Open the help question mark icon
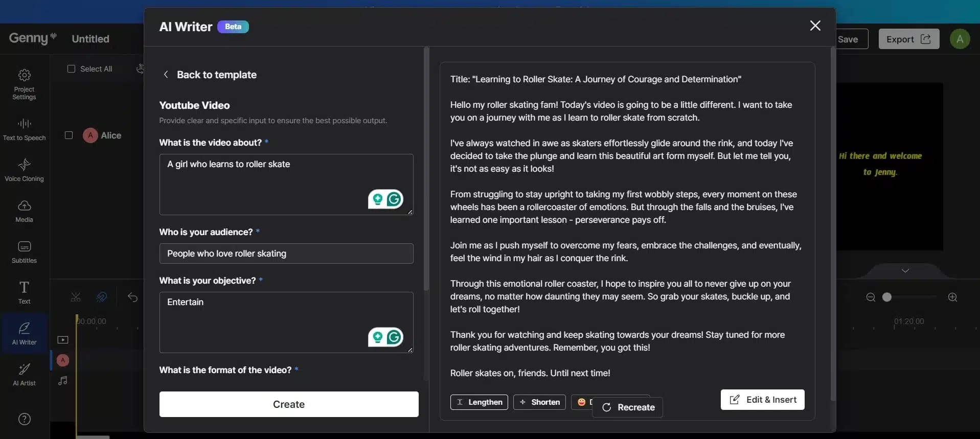 coord(25,419)
